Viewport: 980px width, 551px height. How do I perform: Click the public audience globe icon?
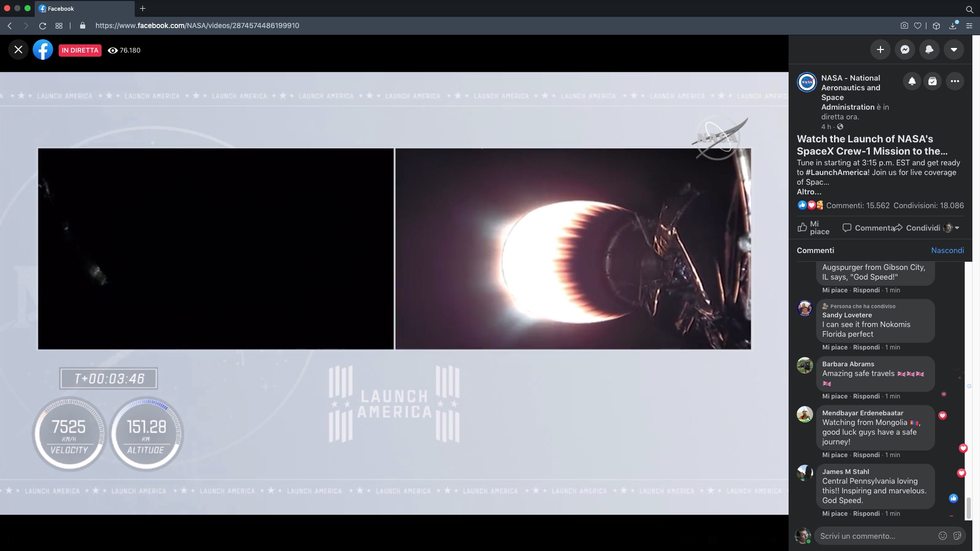click(840, 127)
